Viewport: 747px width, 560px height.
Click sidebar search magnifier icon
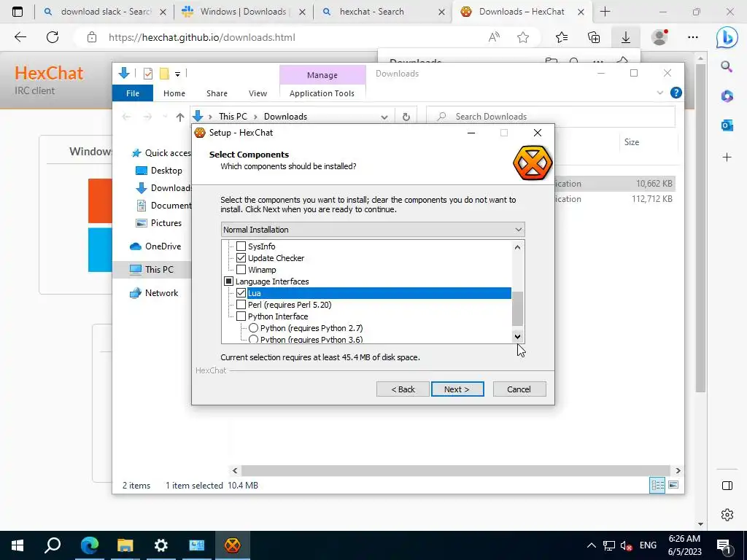coord(727,66)
